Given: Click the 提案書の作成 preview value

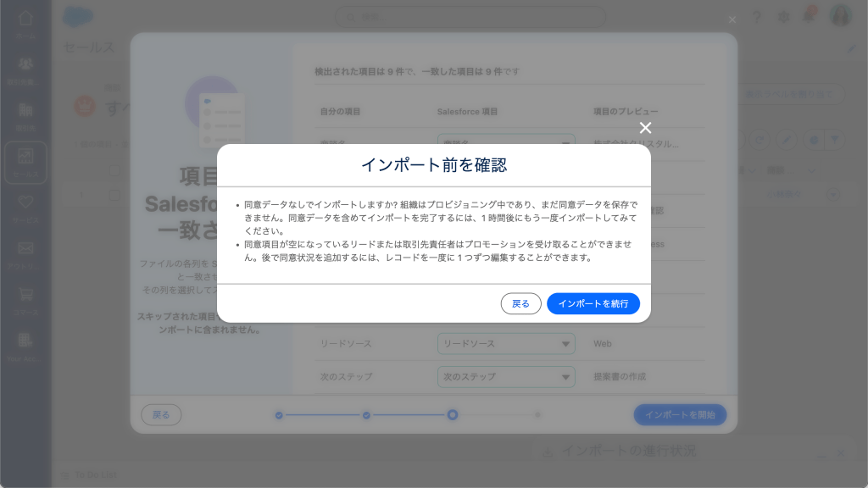Looking at the screenshot, I should (620, 377).
